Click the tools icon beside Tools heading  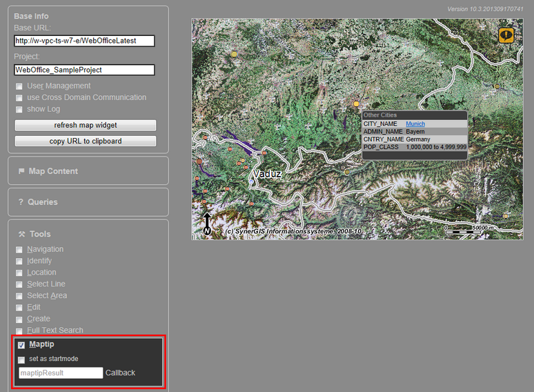[22, 234]
